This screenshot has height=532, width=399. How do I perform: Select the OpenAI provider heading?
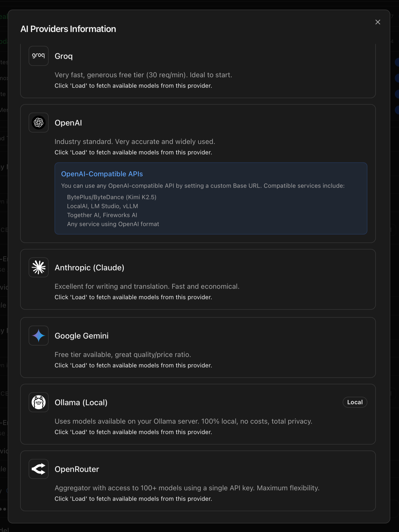tap(68, 123)
